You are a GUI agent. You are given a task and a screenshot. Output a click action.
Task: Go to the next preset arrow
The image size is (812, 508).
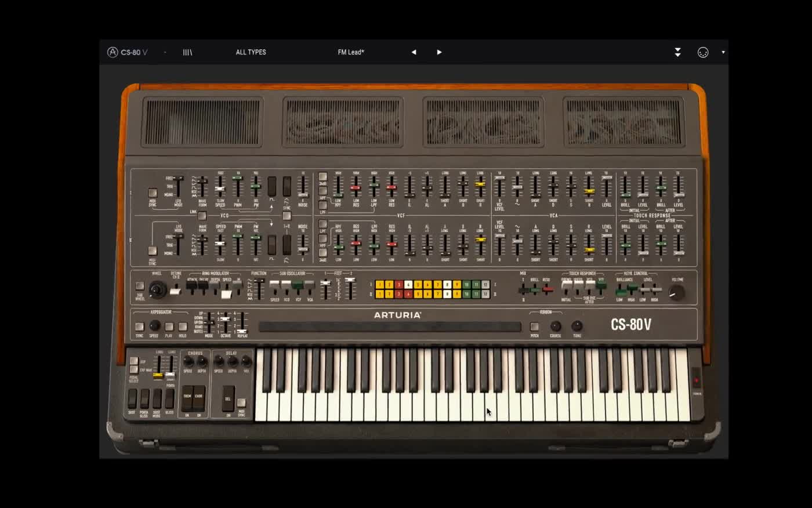439,52
